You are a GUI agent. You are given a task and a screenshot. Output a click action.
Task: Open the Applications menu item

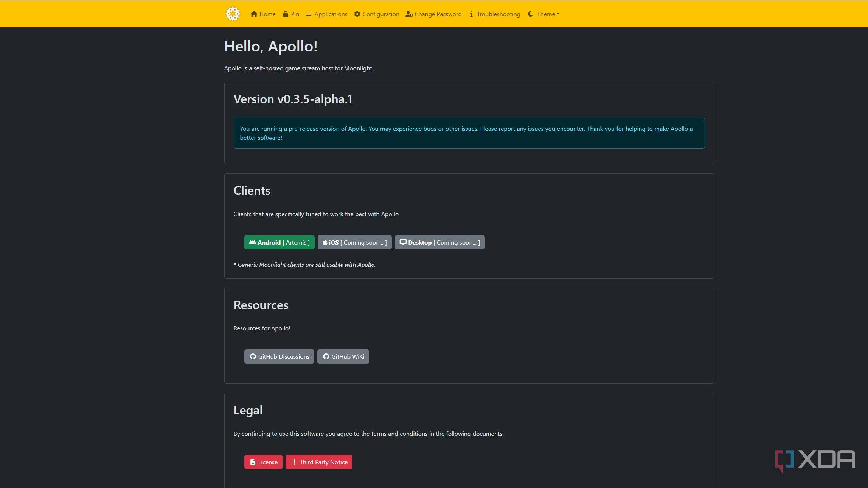(331, 14)
